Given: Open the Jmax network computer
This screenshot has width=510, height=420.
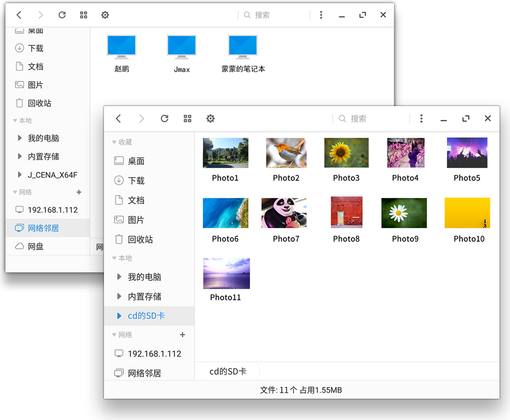Looking at the screenshot, I should coord(182,53).
